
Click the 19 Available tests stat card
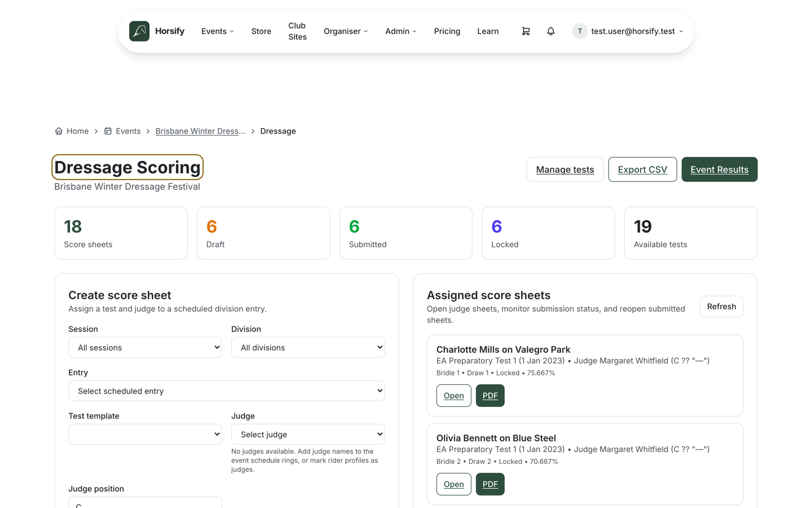coord(691,233)
